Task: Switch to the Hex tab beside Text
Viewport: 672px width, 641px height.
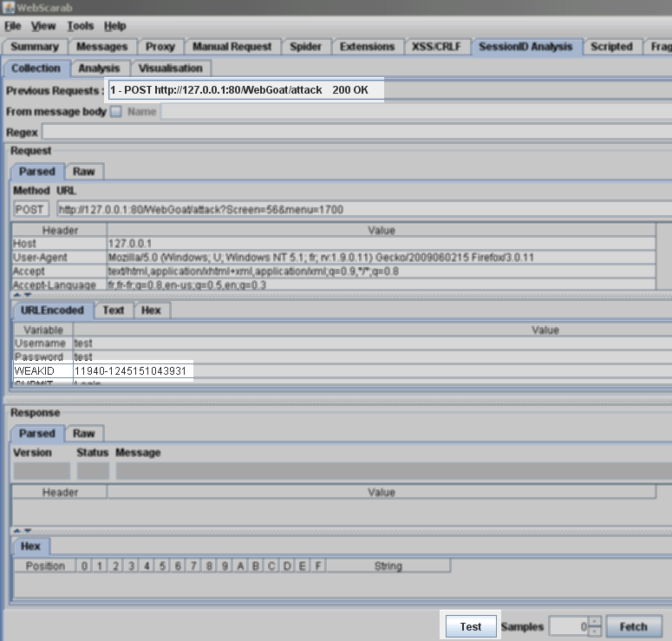Action: click(151, 310)
